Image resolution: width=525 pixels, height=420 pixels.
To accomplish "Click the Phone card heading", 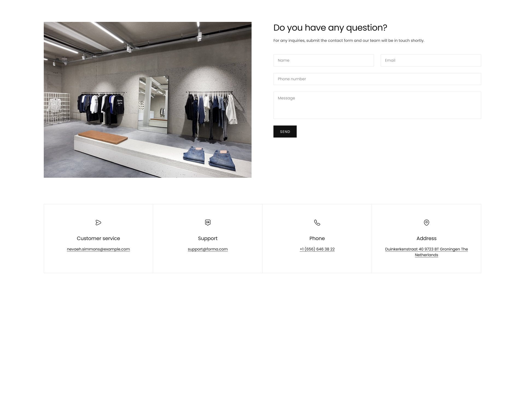I will [x=317, y=238].
